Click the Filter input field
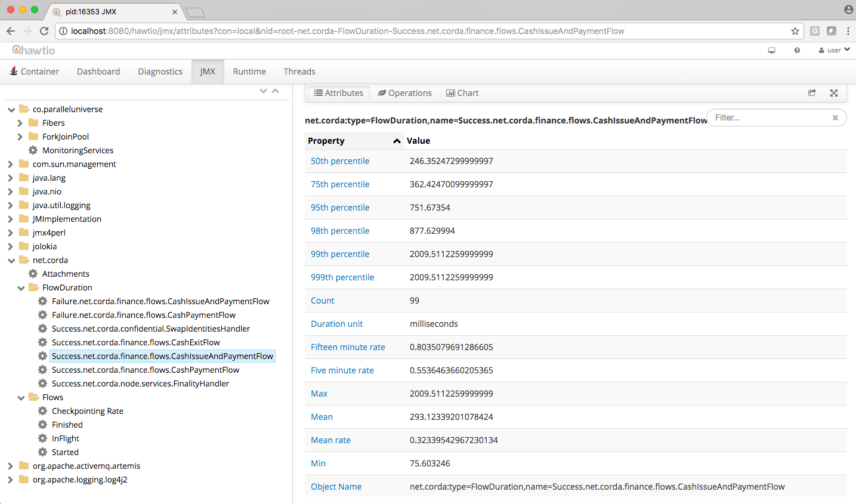 pyautogui.click(x=770, y=118)
